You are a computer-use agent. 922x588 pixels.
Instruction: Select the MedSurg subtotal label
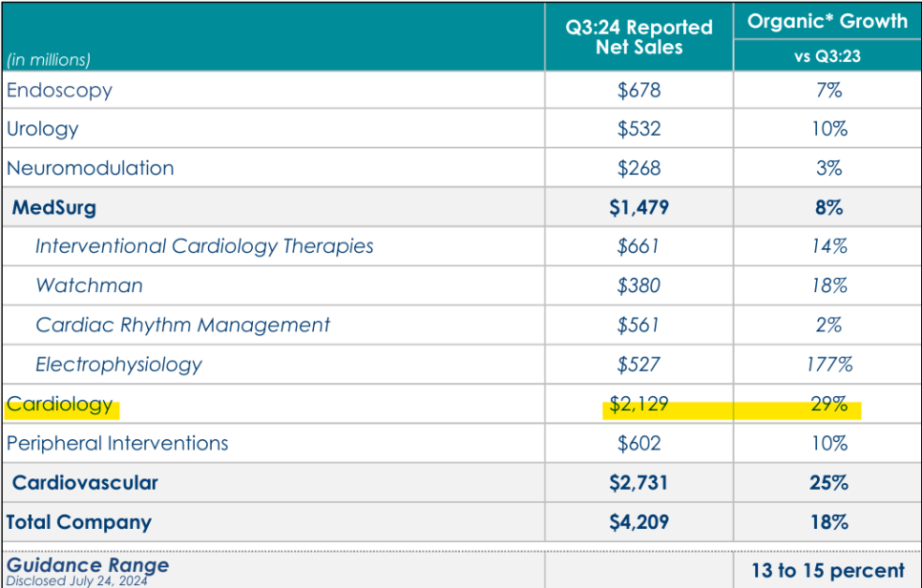[x=54, y=207]
